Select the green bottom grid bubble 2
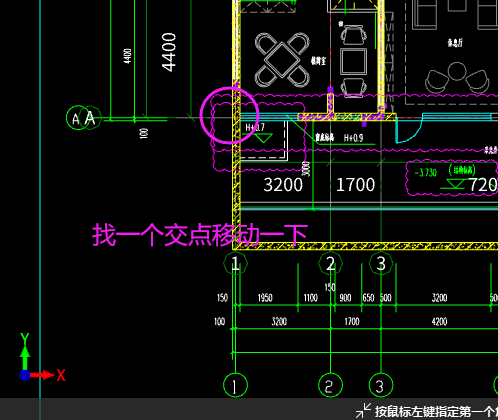498x420 pixels. pyautogui.click(x=330, y=386)
